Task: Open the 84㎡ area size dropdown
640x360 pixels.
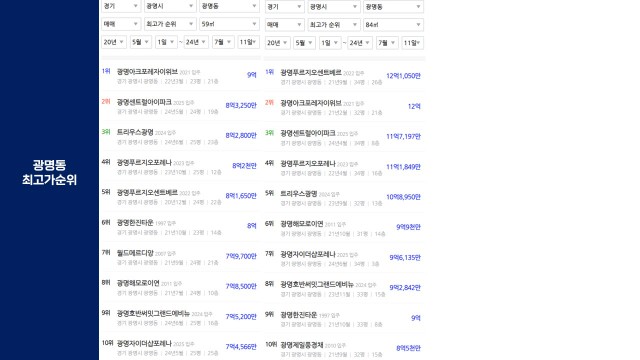Action: tap(393, 25)
